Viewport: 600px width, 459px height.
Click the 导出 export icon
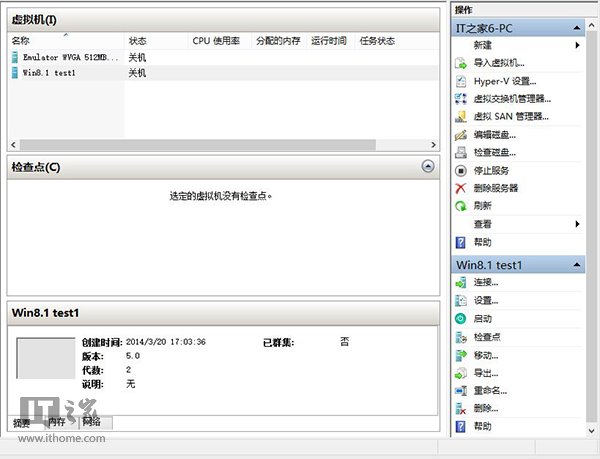(461, 373)
